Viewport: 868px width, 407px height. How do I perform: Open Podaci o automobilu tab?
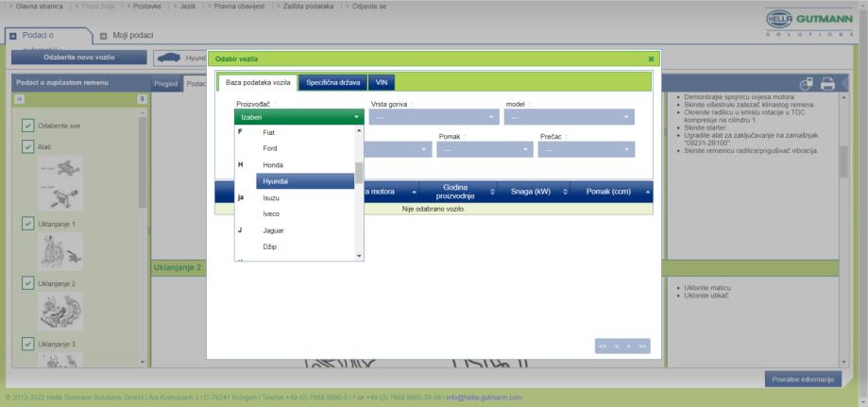coord(47,36)
